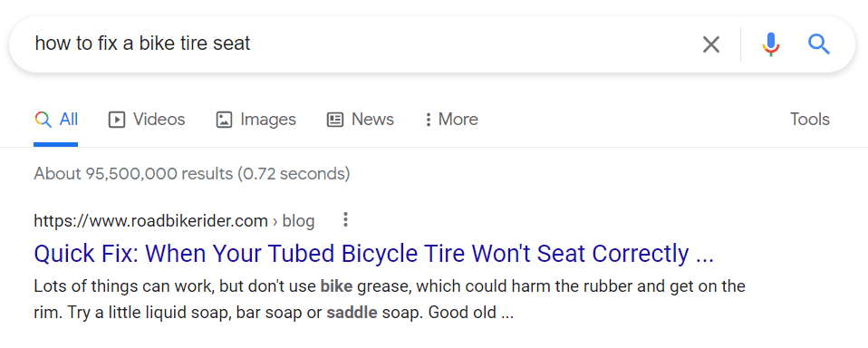Screen dimensions: 868x348
Task: Click the picture icon beside Images
Action: (x=224, y=120)
